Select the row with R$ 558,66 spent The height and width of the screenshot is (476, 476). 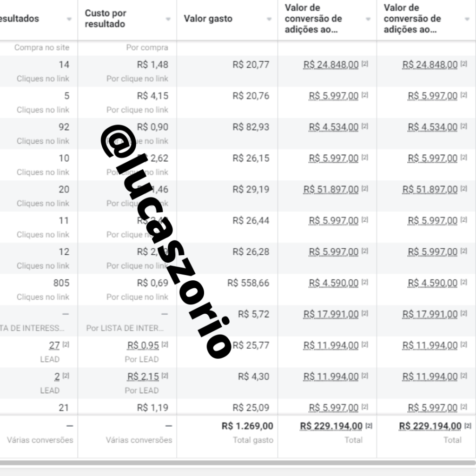(238, 290)
